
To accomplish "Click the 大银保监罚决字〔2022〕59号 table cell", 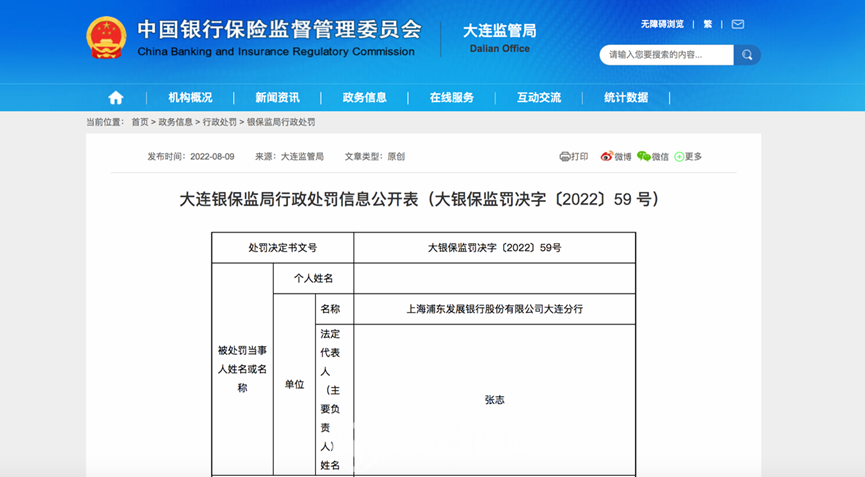I will [495, 248].
